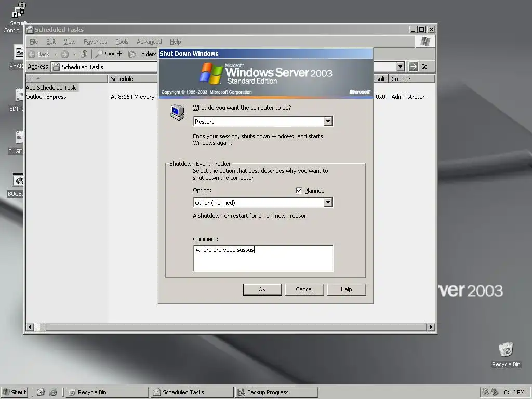The image size is (532, 399).
Task: Toggle the Folders toolbar button
Action: pos(142,54)
